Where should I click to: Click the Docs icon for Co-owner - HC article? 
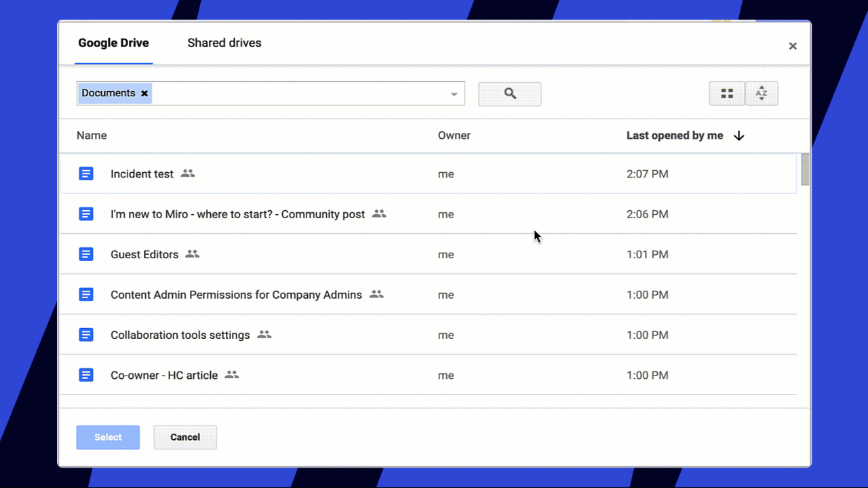(86, 375)
